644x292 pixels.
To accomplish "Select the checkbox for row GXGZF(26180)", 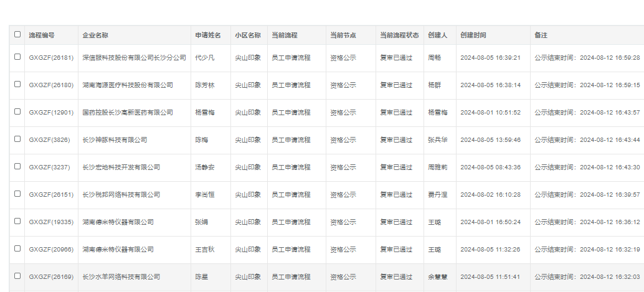I will click(17, 84).
